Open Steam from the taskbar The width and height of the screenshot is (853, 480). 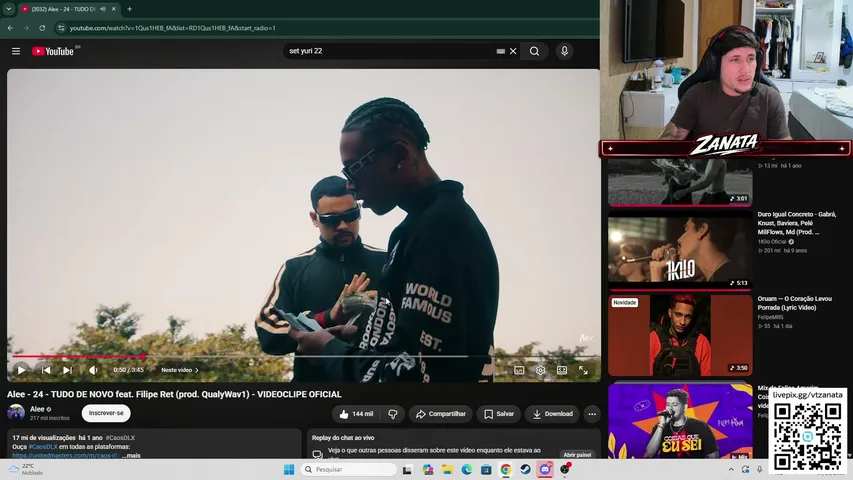(526, 470)
